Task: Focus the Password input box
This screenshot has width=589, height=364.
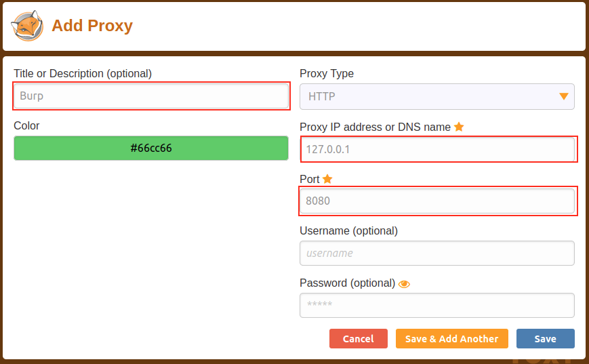Action: point(437,305)
